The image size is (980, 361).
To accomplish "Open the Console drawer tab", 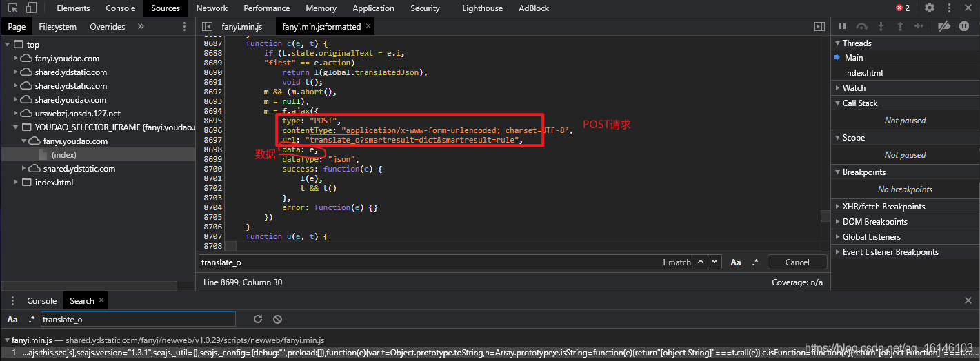I will (41, 300).
